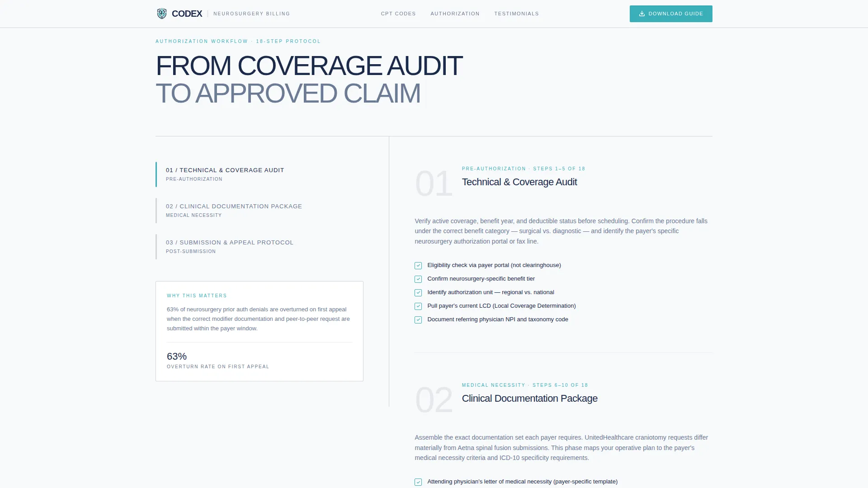
Task: Click the 'Post-Submission' sub-label in sidebar
Action: tap(191, 251)
